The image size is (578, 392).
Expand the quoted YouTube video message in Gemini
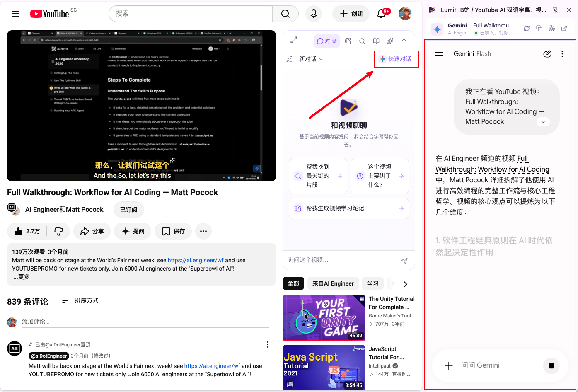click(543, 122)
